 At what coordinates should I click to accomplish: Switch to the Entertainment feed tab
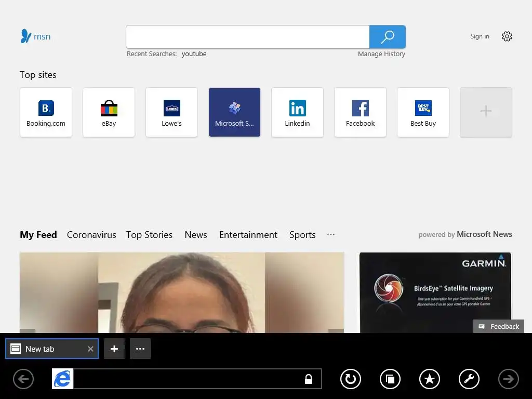click(248, 235)
